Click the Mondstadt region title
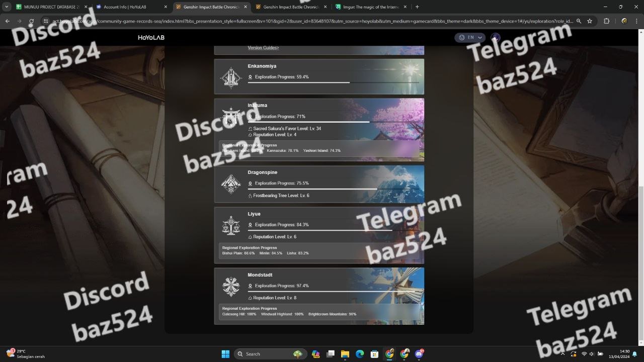 click(260, 275)
